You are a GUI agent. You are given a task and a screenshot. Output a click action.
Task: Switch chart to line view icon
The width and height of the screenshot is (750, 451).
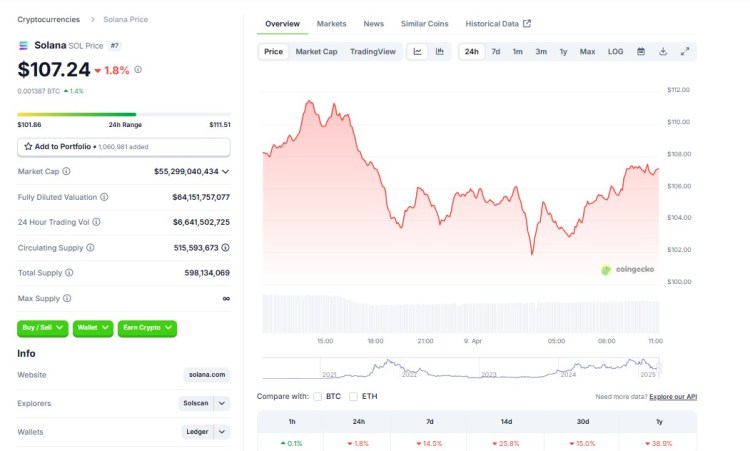417,51
